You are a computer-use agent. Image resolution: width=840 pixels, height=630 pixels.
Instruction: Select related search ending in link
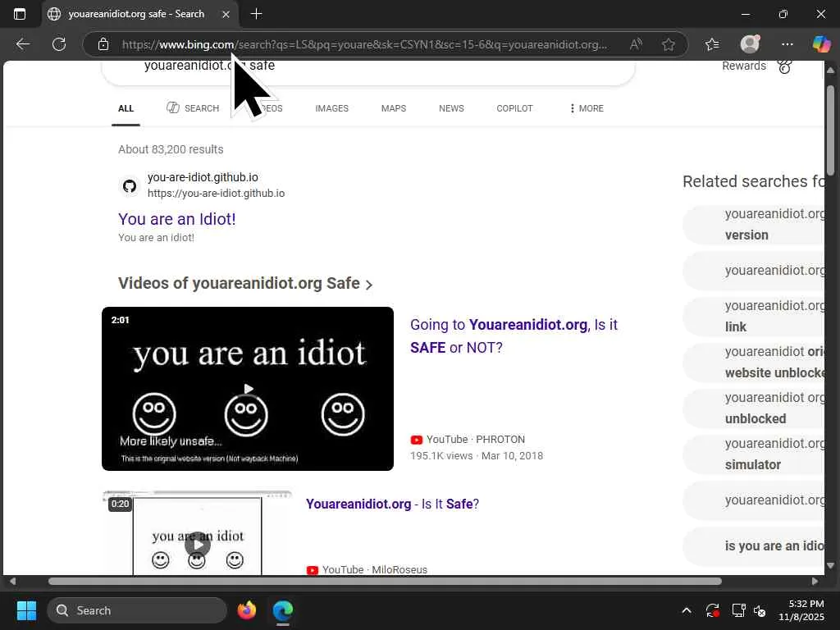click(x=754, y=316)
